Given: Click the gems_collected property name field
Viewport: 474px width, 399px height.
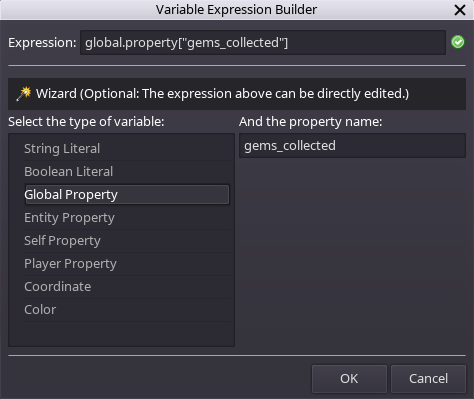Looking at the screenshot, I should click(x=352, y=146).
